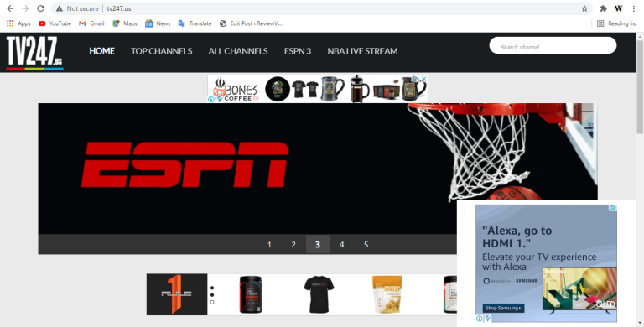Click Shop Samsung in the Alexa ad

tap(503, 308)
